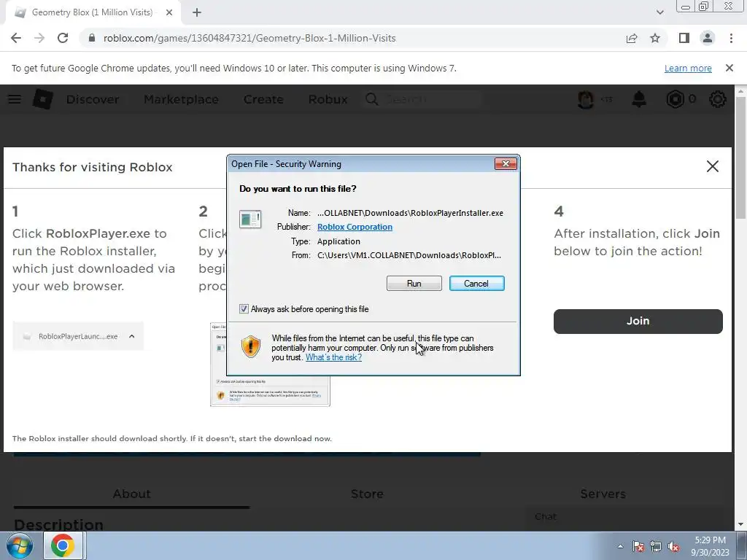The image size is (747, 560).
Task: Open the Create menu item
Action: point(263,99)
